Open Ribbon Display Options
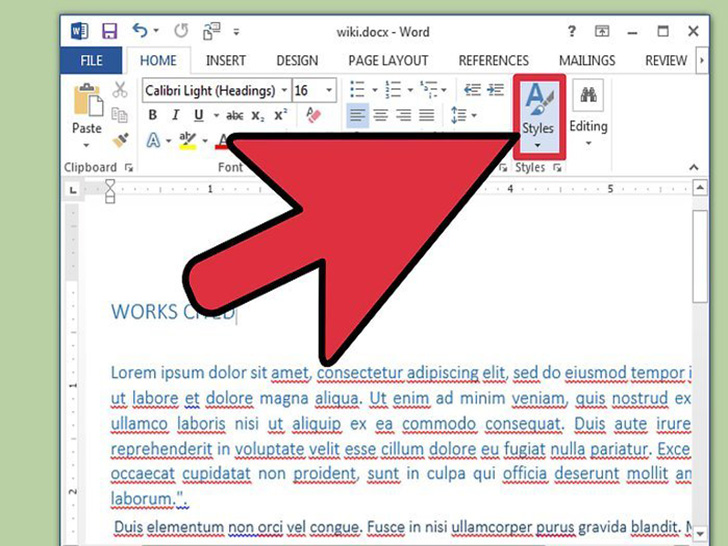 point(602,31)
